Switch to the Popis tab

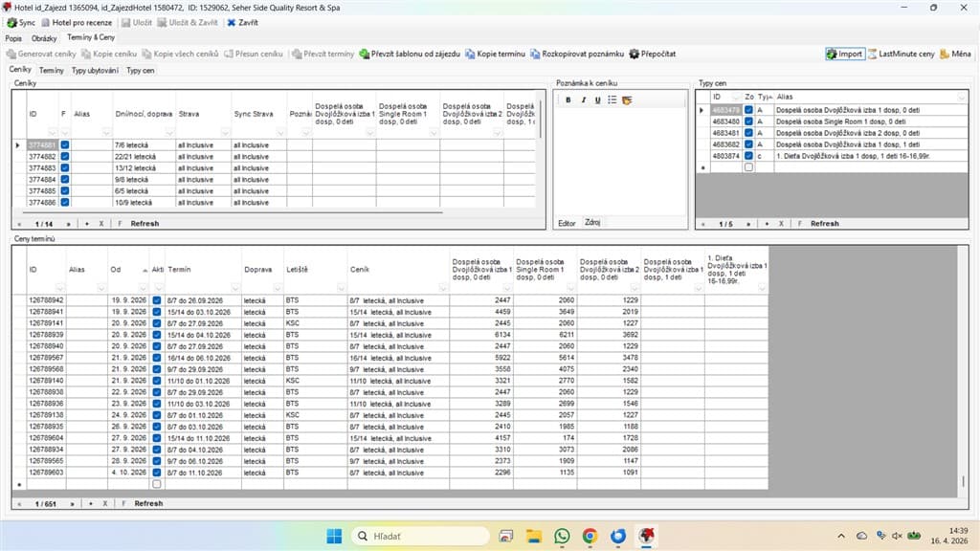tap(13, 38)
